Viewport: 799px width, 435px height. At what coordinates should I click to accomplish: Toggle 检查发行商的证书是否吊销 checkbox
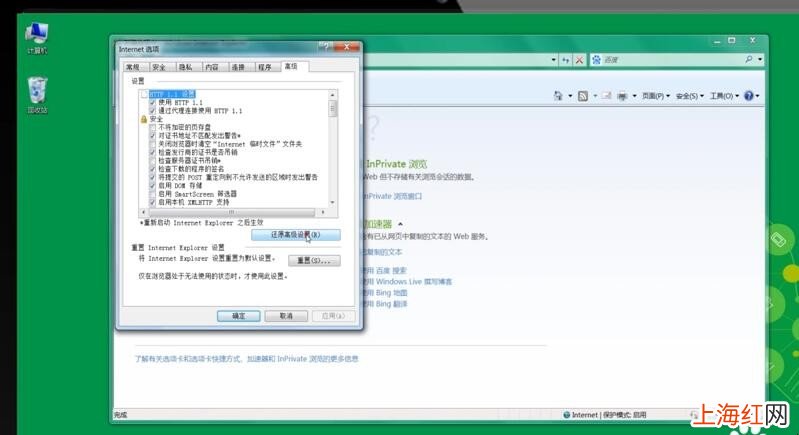pyautogui.click(x=152, y=152)
